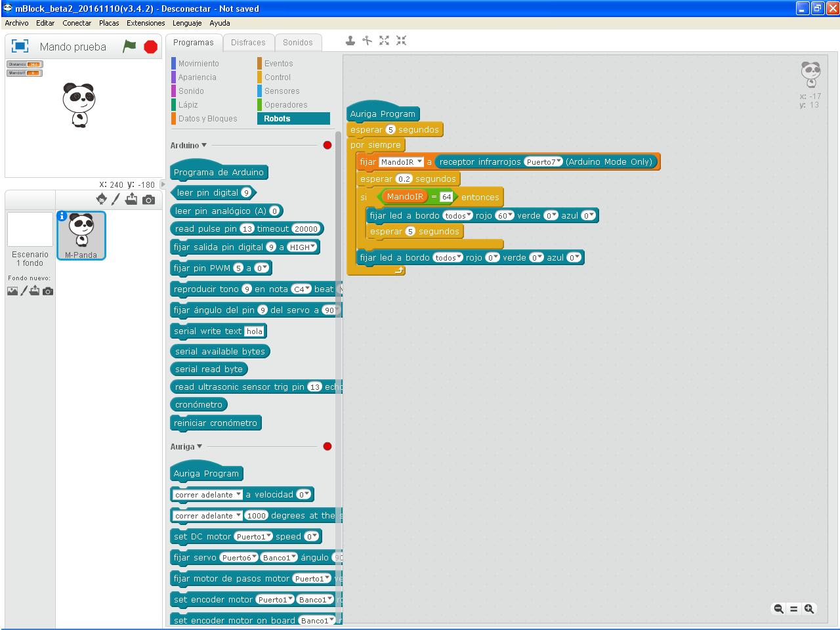Toggle the red Arduino connection indicator
840x630 pixels.
click(x=327, y=145)
